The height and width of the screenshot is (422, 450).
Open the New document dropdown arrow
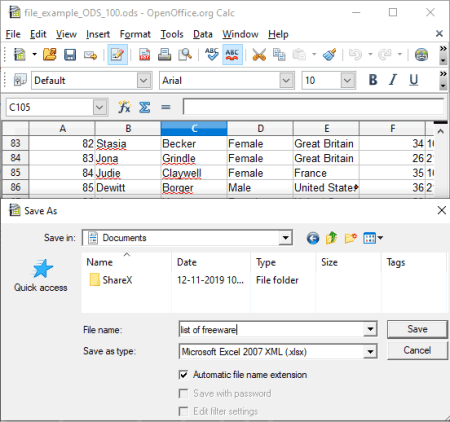[34, 54]
